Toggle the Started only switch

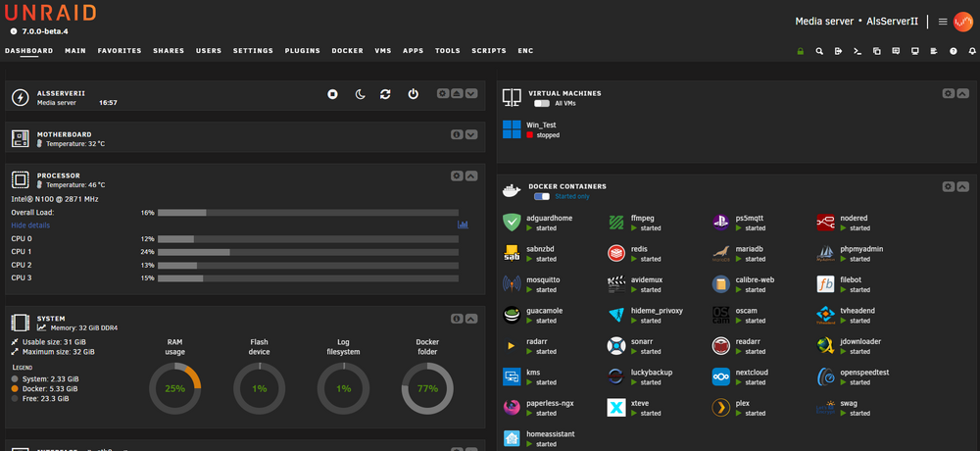tap(541, 196)
